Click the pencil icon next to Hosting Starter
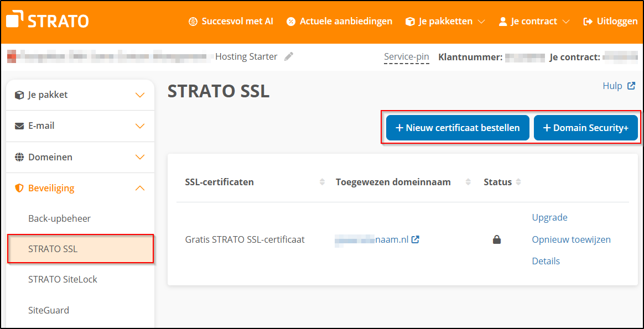644x329 pixels. coord(289,56)
